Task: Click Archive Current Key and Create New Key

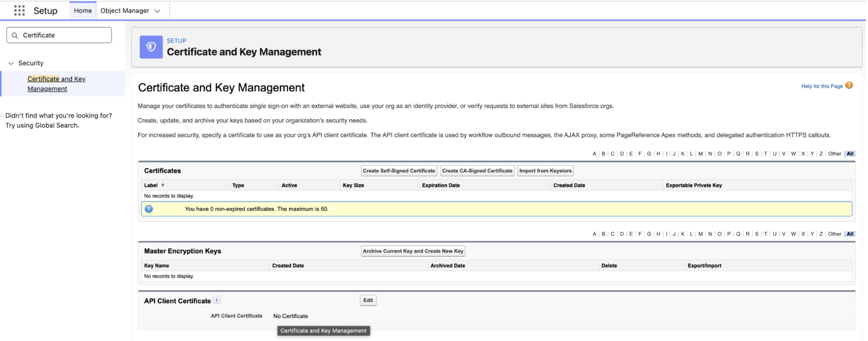Action: pos(413,251)
